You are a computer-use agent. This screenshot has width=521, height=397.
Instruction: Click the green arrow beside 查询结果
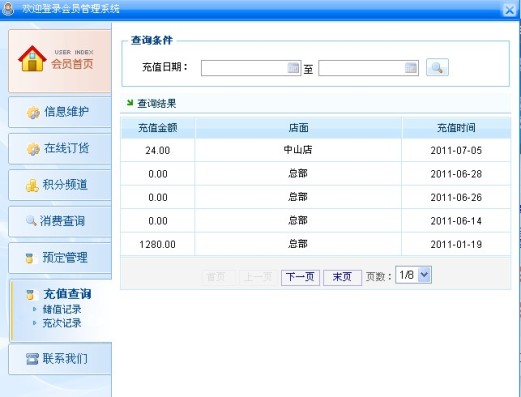[130, 103]
